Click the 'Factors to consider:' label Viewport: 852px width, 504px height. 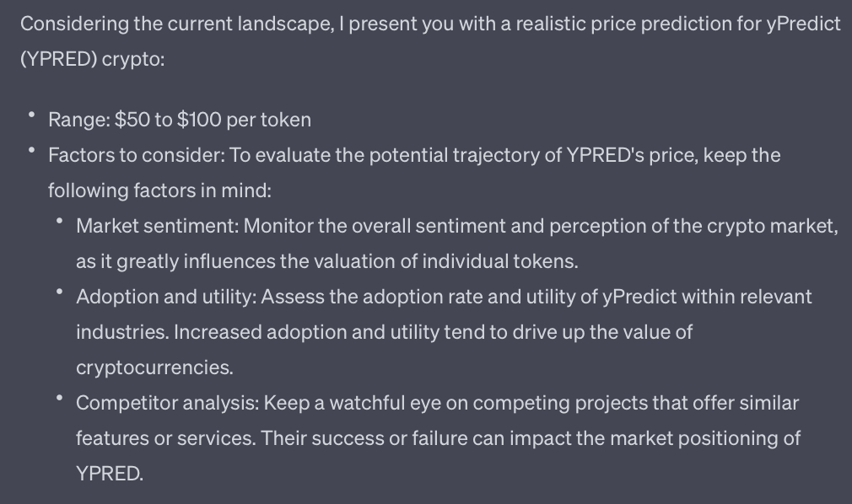pos(137,155)
